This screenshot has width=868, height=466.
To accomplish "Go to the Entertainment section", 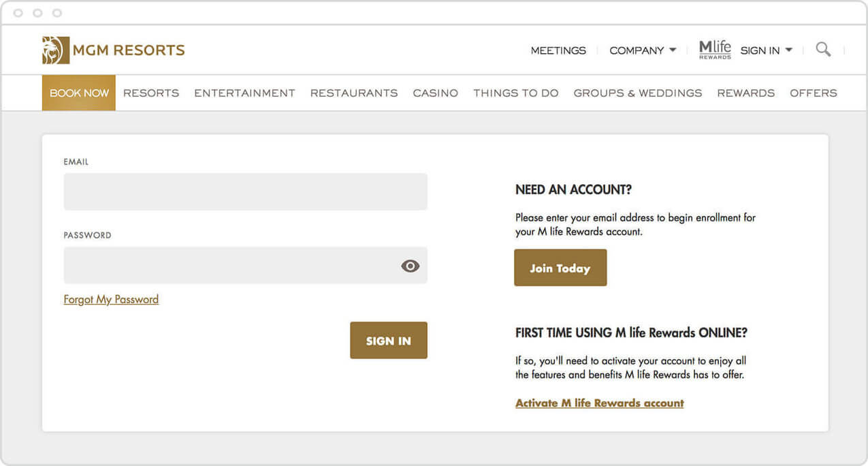I will coord(244,93).
